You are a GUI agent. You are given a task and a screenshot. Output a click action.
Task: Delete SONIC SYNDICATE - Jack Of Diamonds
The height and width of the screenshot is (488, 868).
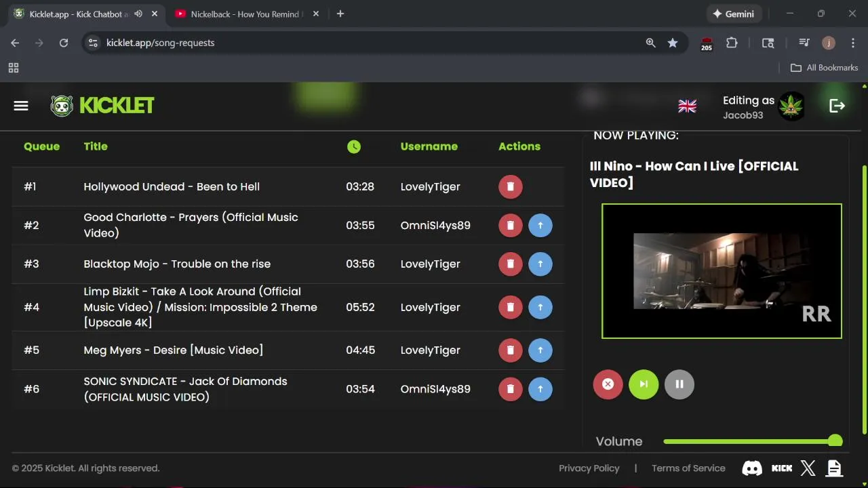click(x=511, y=389)
